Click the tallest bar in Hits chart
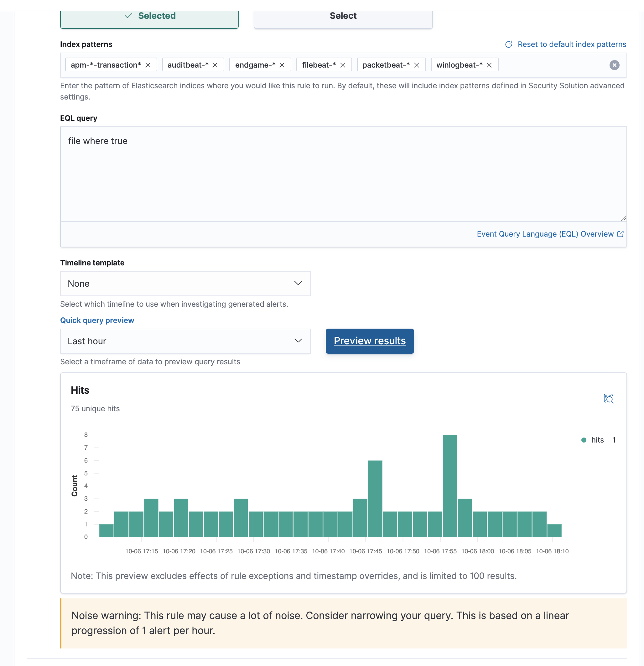 coord(449,486)
